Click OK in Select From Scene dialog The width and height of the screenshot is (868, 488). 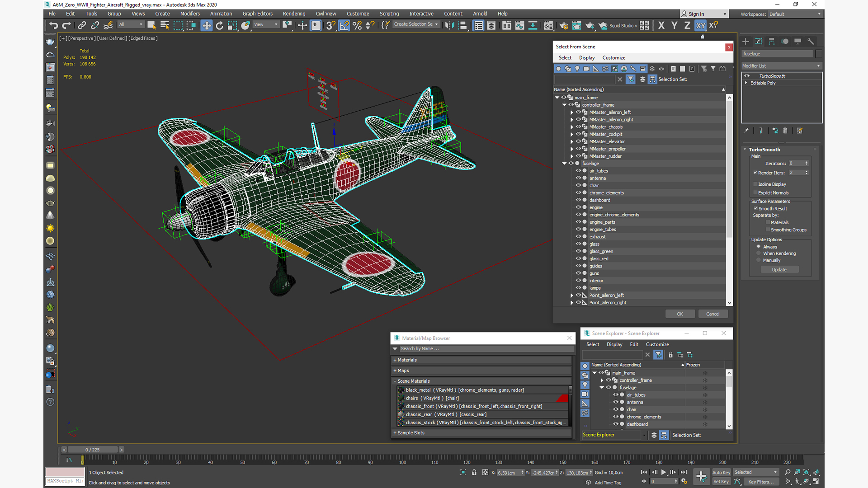coord(679,314)
